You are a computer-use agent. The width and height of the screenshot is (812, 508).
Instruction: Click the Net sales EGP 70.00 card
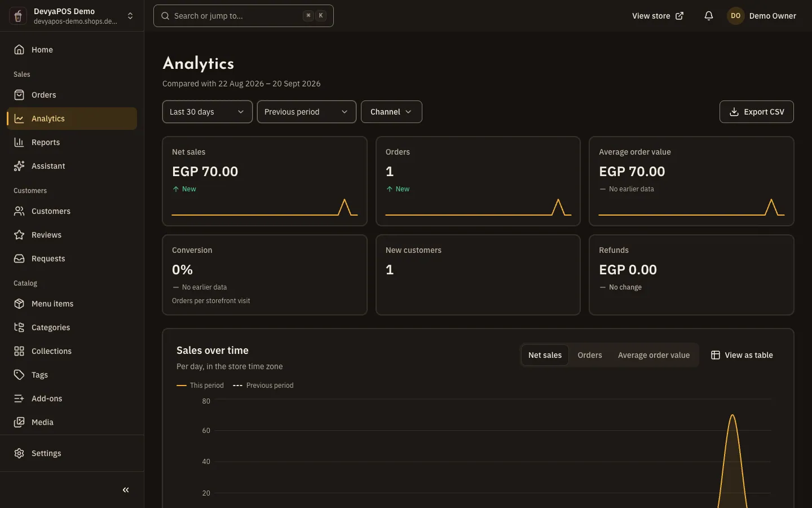pos(264,181)
